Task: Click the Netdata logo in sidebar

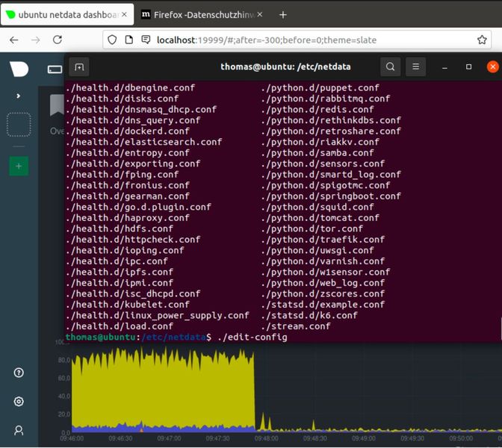Action: [x=19, y=69]
